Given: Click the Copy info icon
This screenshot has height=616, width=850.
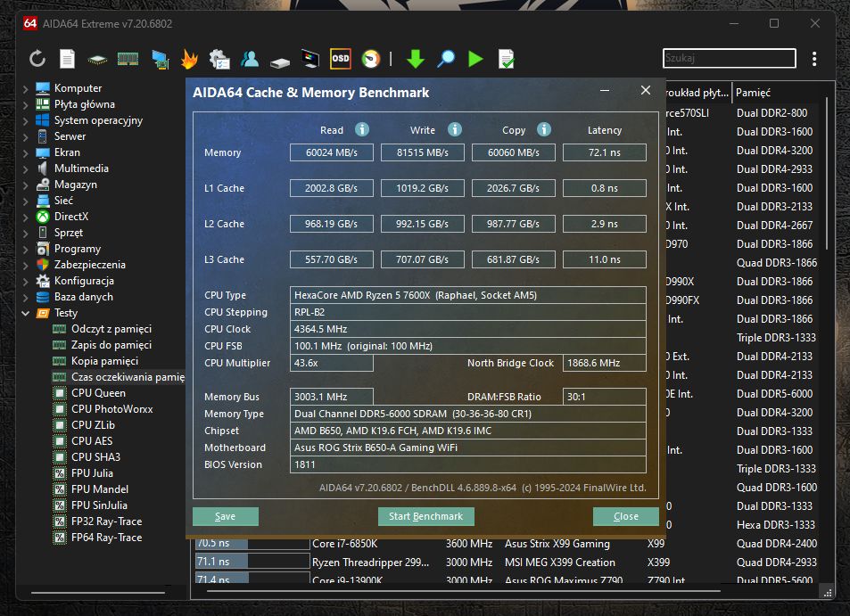Looking at the screenshot, I should (x=544, y=129).
